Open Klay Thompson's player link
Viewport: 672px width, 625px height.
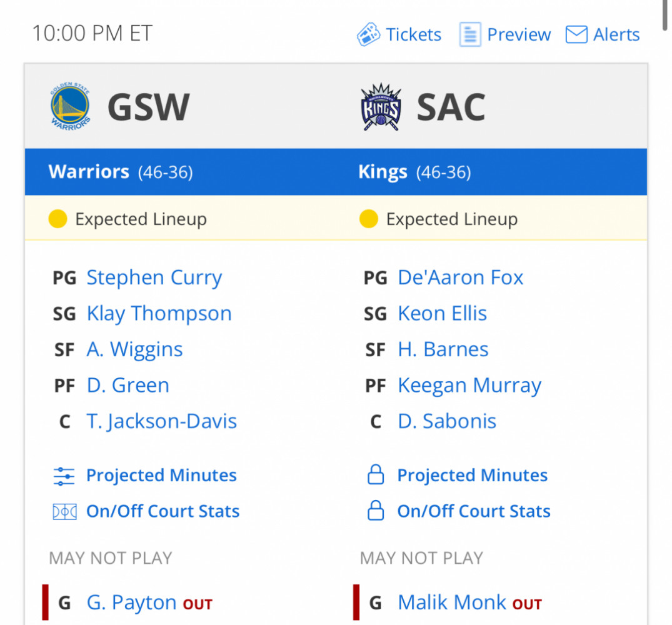(x=159, y=314)
